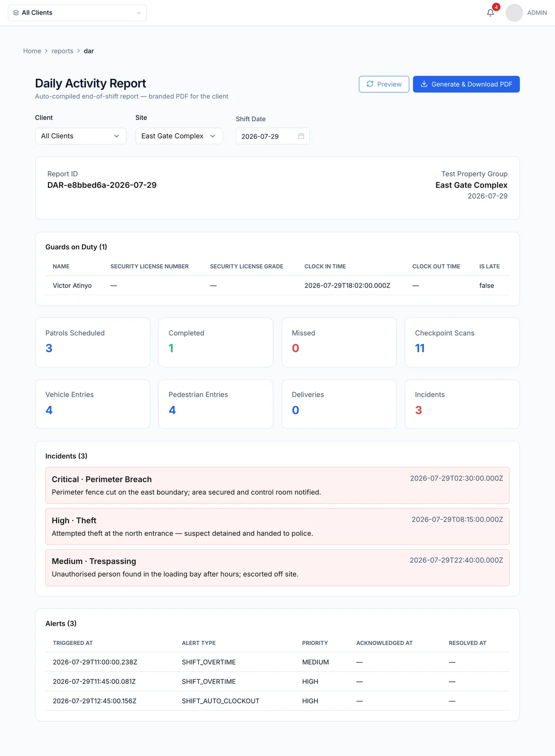Click alert triggered at 2026-07-29T12:45:00.156Z
The image size is (555, 756).
coord(95,701)
